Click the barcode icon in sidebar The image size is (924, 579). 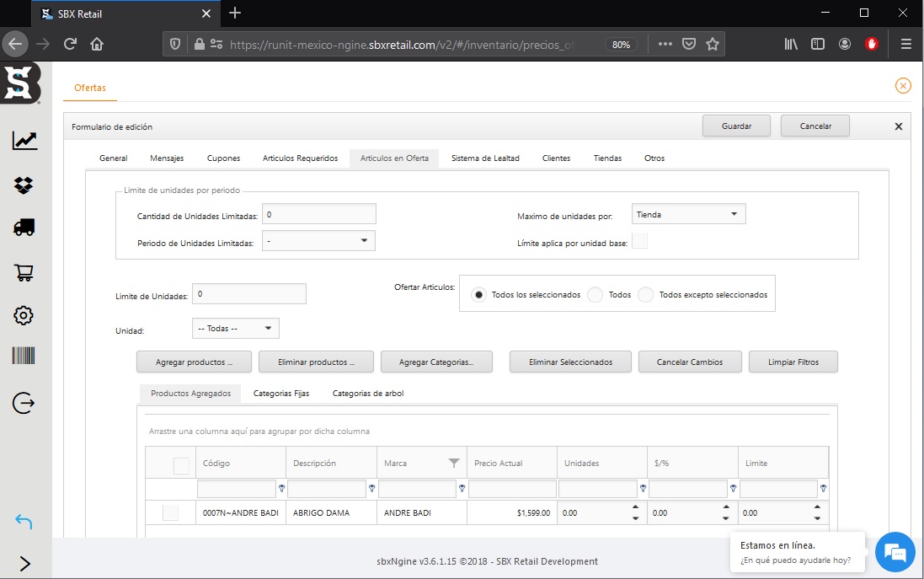coord(24,356)
